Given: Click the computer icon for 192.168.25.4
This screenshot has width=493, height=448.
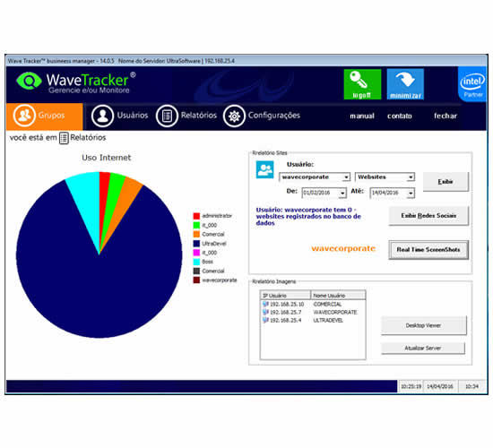Looking at the screenshot, I should [x=265, y=320].
